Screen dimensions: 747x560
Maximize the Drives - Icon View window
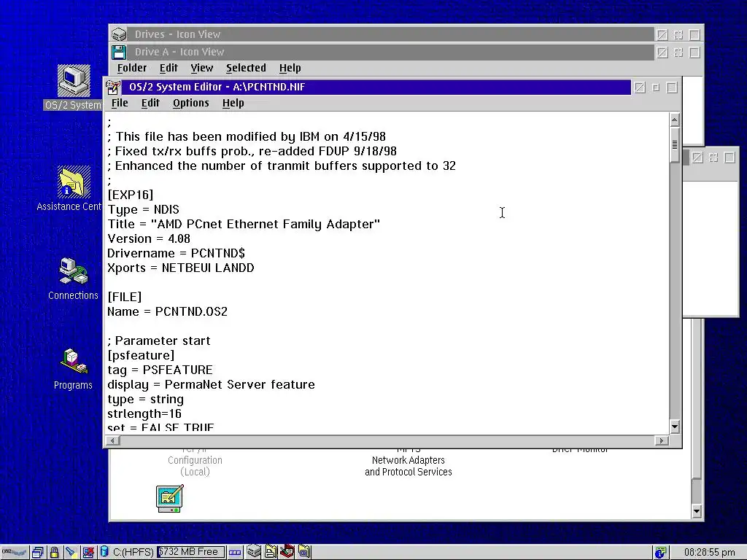click(x=694, y=35)
